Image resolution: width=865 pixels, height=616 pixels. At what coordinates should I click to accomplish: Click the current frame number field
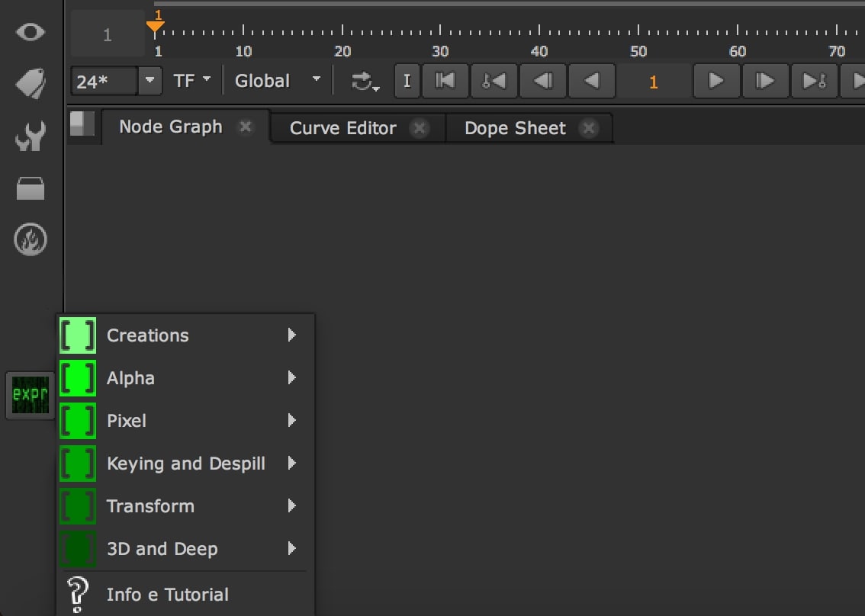tap(653, 82)
